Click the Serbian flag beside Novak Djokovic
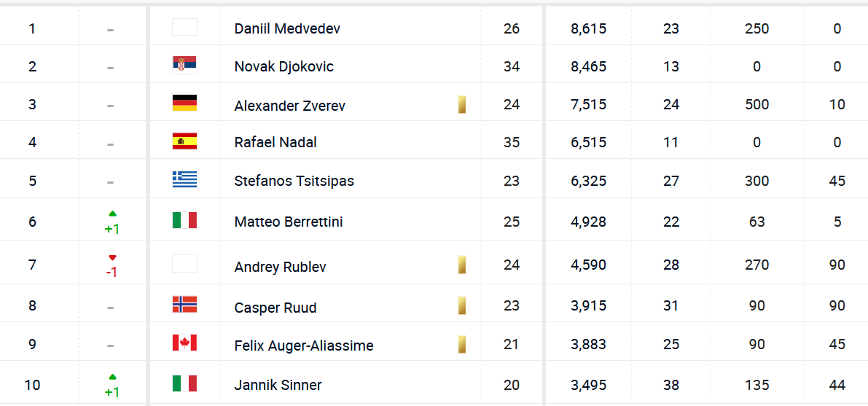 184,66
